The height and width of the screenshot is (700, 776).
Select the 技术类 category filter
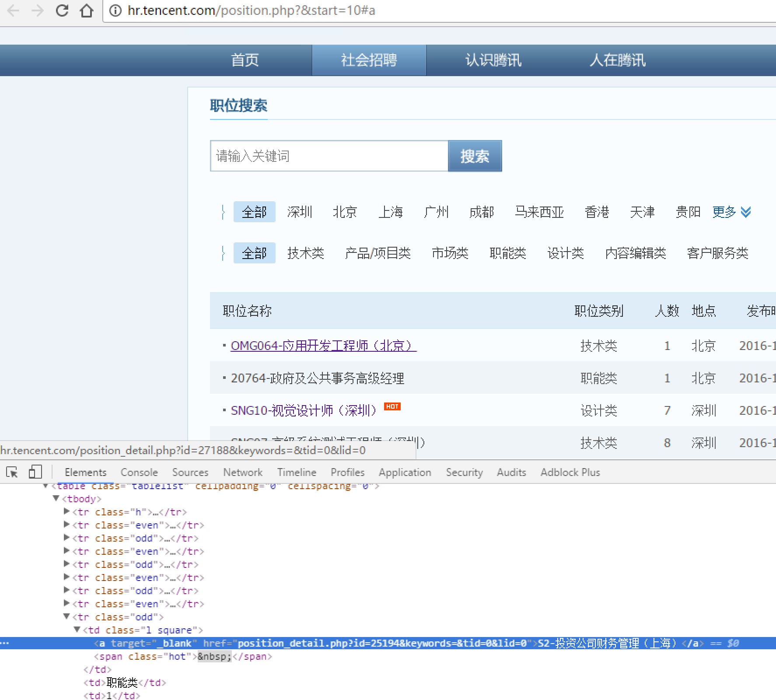[306, 253]
